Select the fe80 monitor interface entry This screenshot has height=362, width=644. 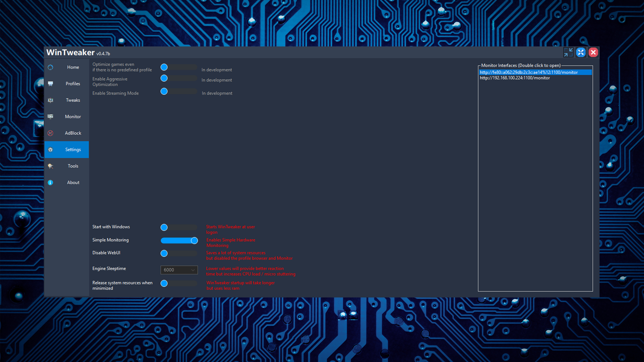[528, 72]
